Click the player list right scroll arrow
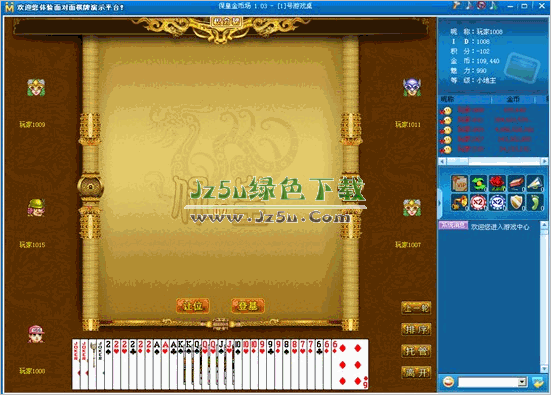The height and width of the screenshot is (395, 551). 544,161
